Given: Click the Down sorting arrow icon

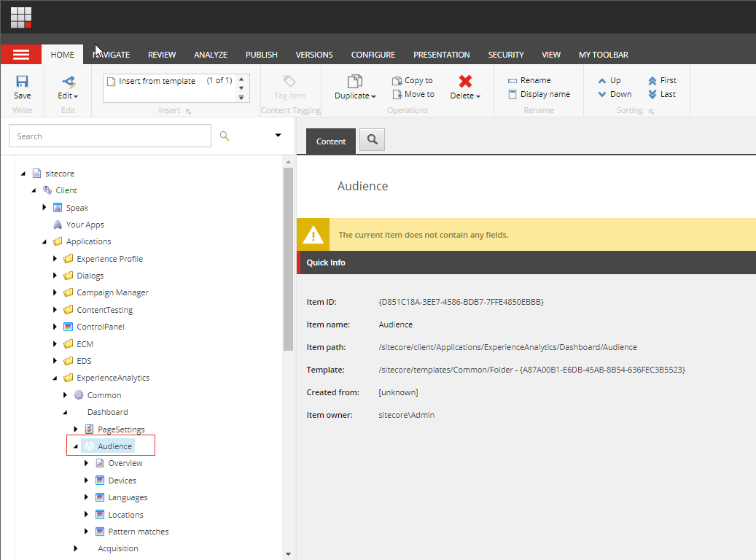Looking at the screenshot, I should coord(602,95).
